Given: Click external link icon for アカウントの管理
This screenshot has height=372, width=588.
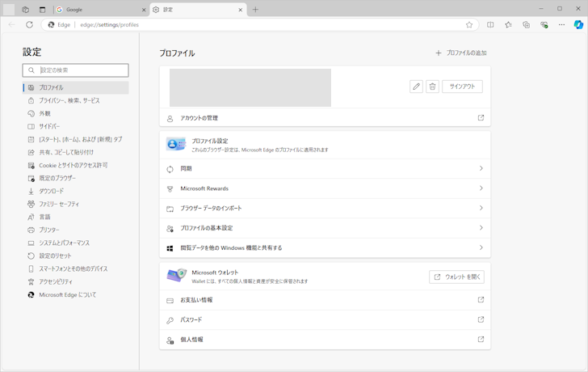Looking at the screenshot, I should pos(481,117).
